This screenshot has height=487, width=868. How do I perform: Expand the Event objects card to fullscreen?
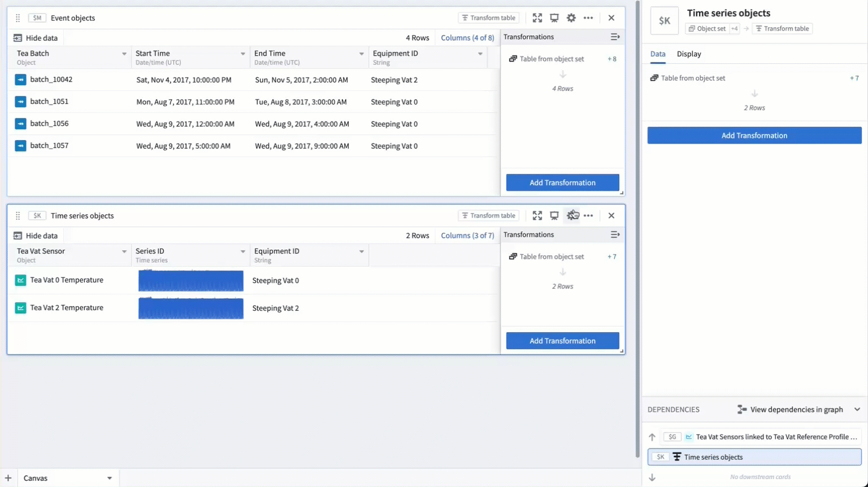click(x=537, y=18)
